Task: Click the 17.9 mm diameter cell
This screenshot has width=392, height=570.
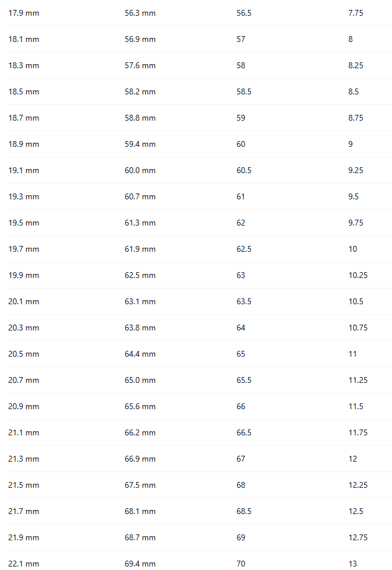Action: point(24,13)
